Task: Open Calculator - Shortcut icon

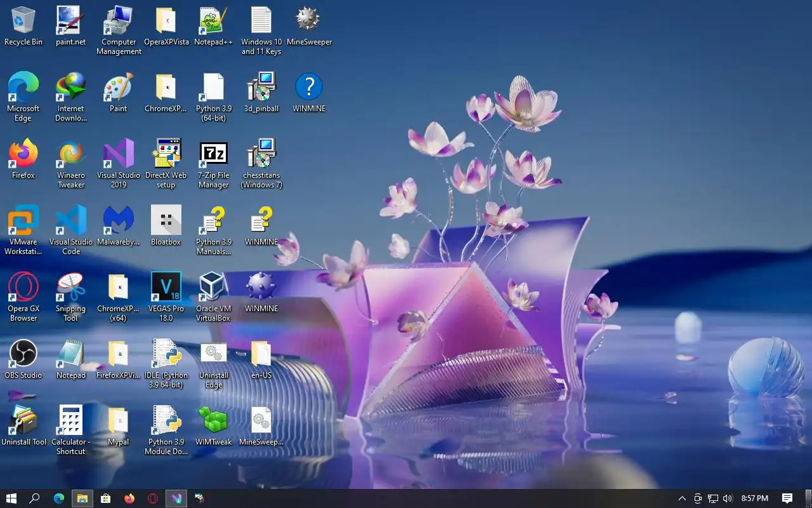Action: point(71,431)
